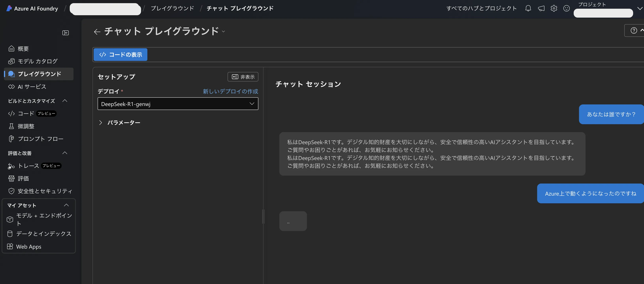Collapse the left navigation sidebar icon
This screenshot has height=284, width=644.
66,33
